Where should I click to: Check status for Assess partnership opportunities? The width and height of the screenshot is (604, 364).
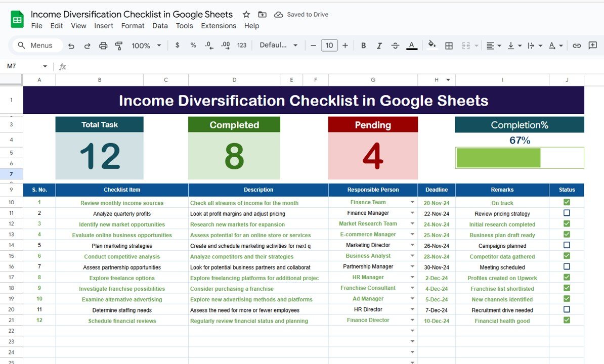(x=567, y=266)
